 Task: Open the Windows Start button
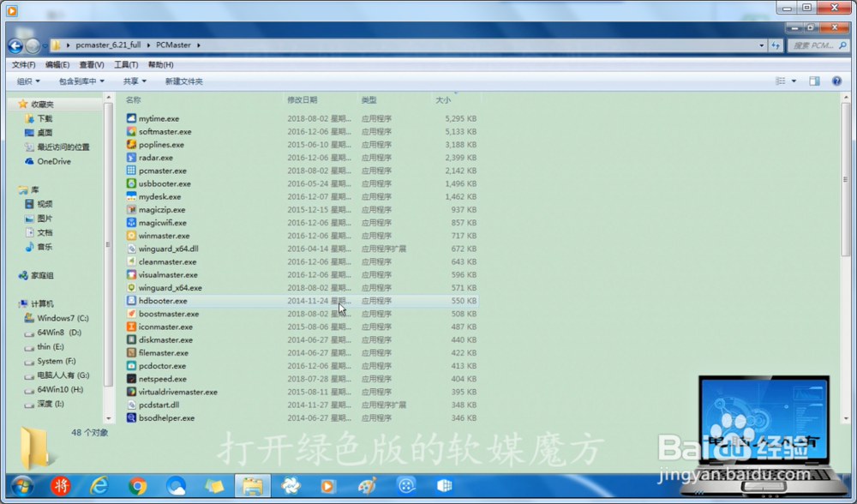pyautogui.click(x=22, y=485)
